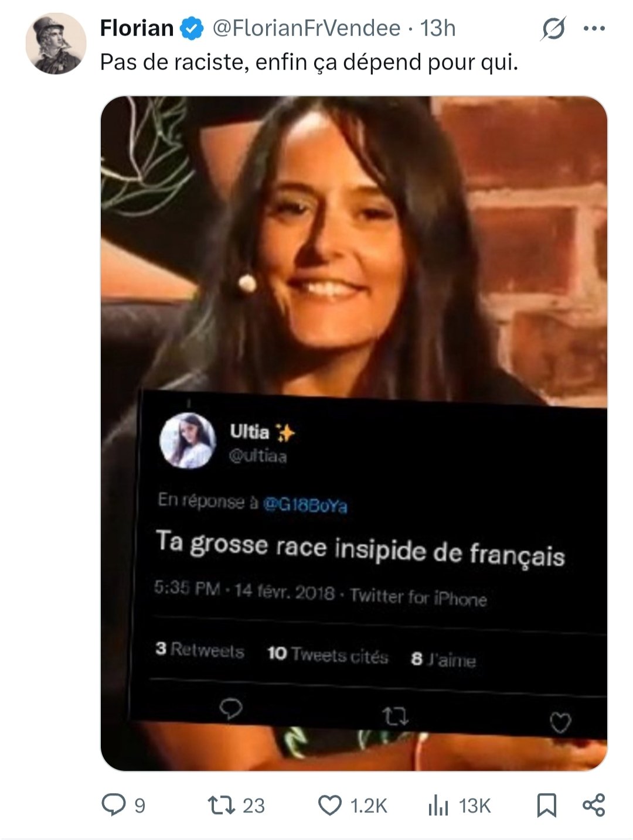Open the attached image of the woman
Viewport: 633px width, 840px height.
pyautogui.click(x=354, y=433)
